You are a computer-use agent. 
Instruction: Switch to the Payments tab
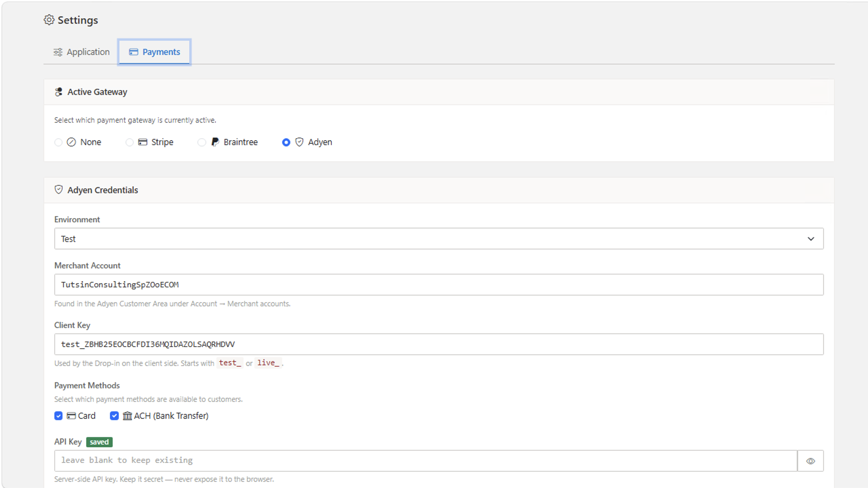point(154,52)
